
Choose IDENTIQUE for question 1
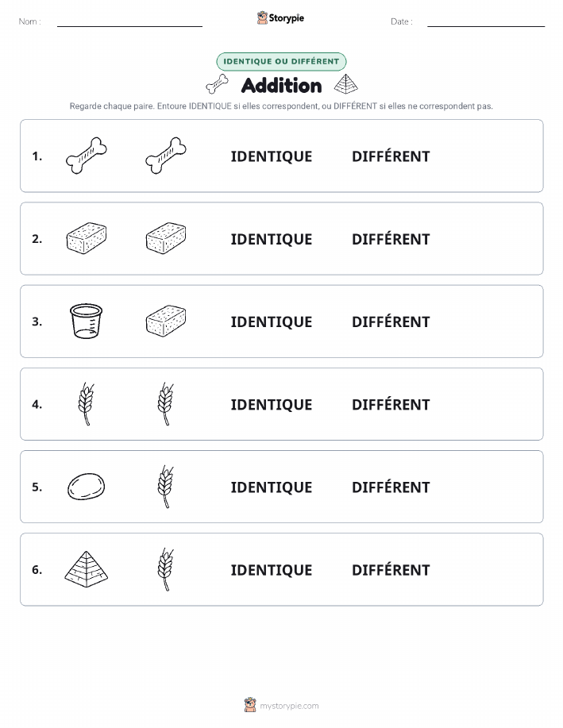(x=272, y=156)
